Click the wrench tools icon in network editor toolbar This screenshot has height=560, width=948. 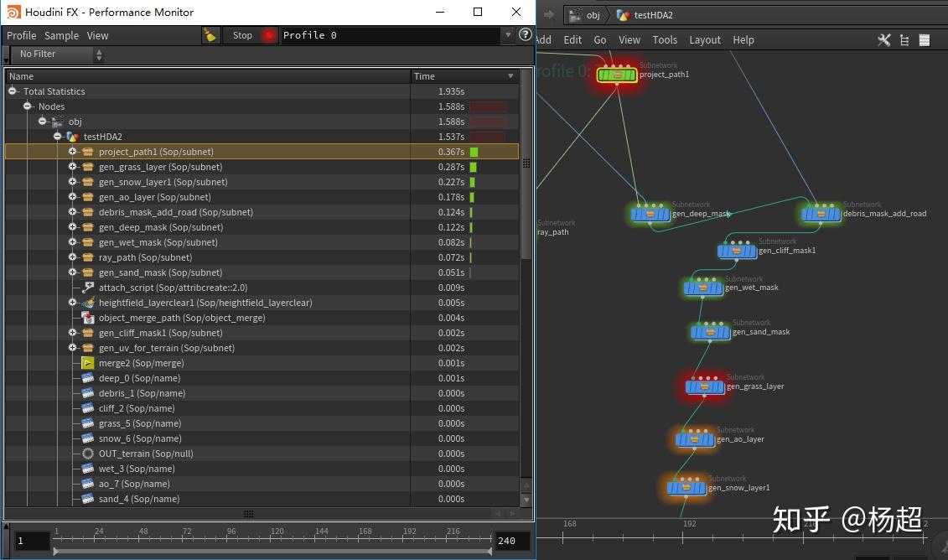click(883, 39)
